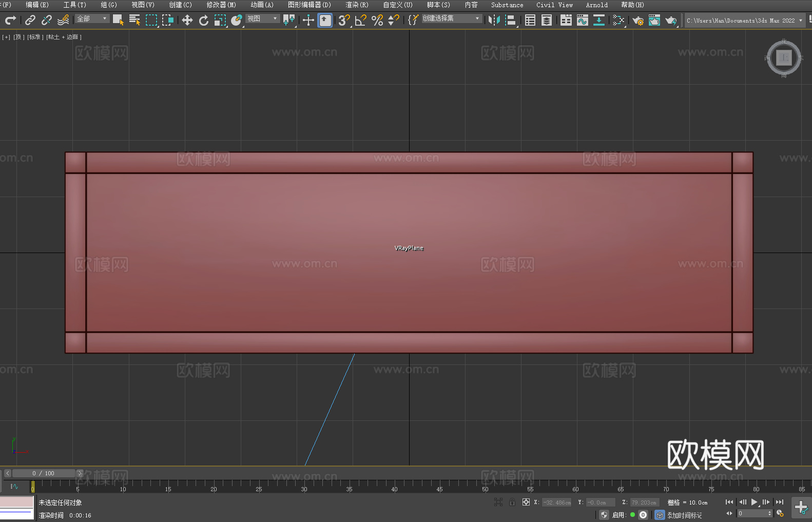812x522 pixels.
Task: Click the Mirror tool icon
Action: 494,20
